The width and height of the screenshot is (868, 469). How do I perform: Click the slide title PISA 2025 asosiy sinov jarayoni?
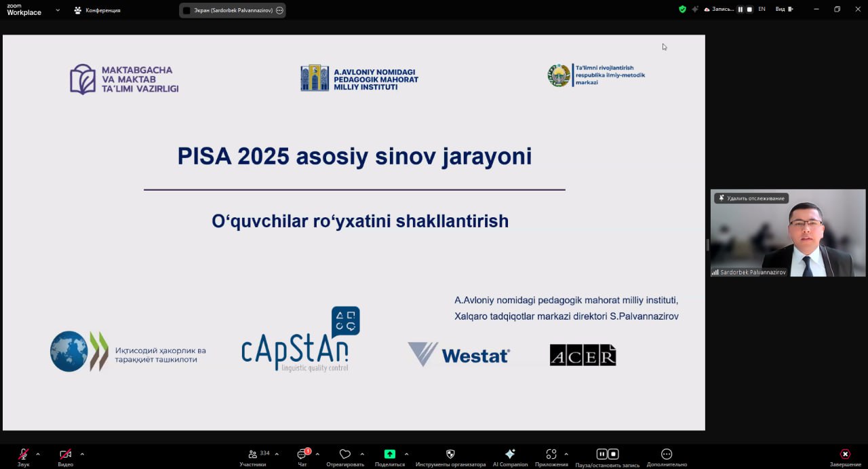click(x=355, y=157)
